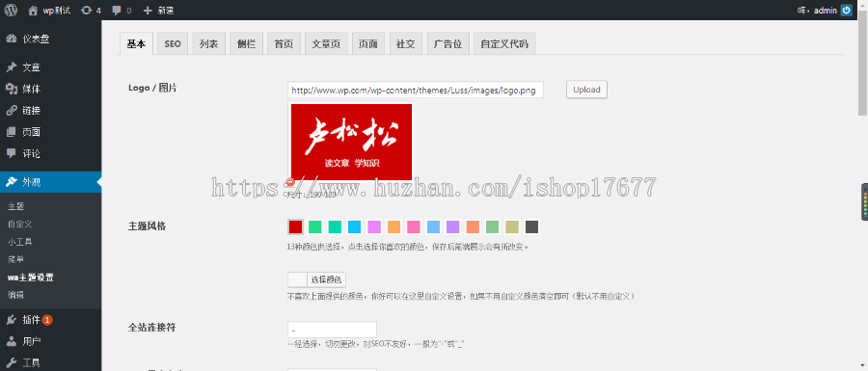Open the updates icon showing 4
The width and height of the screenshot is (868, 371).
tap(87, 10)
